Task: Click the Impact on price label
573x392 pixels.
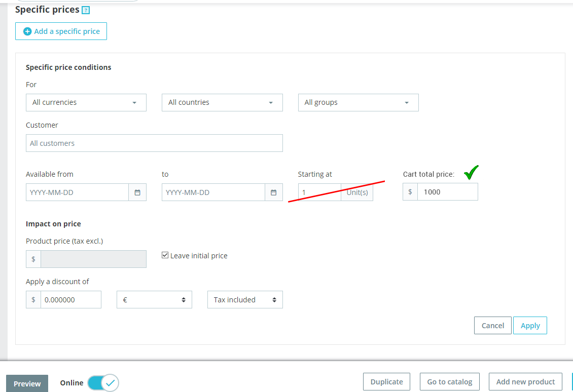Action: pyautogui.click(x=53, y=224)
